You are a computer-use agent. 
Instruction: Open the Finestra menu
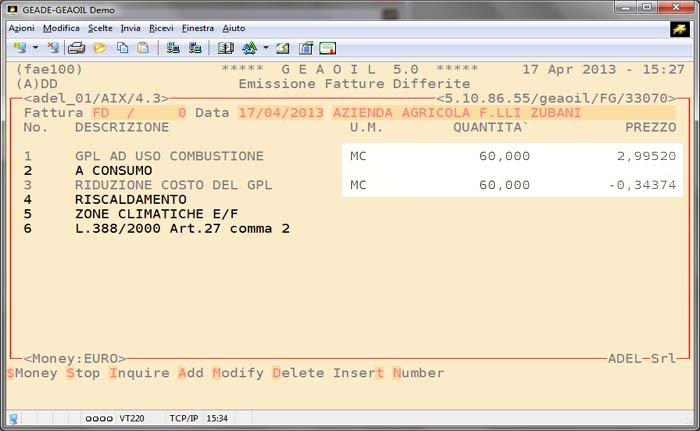(198, 28)
